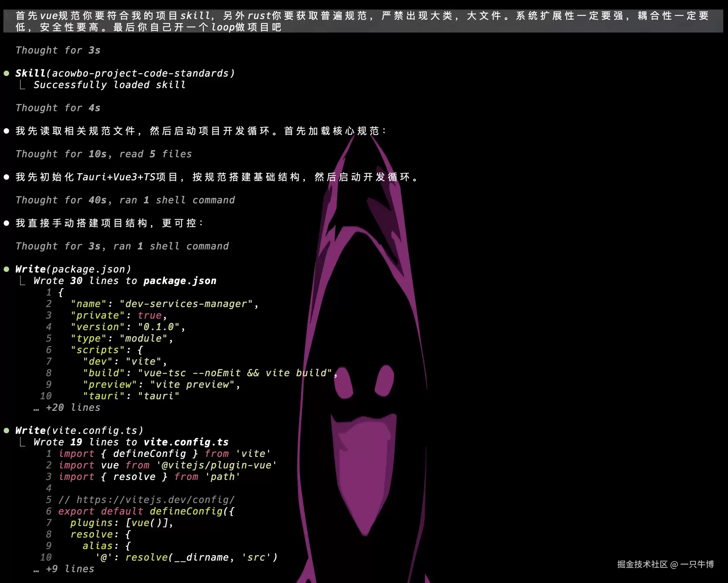
Task: Click the Skill(acowbo-project-code-standards) entry
Action: (125, 73)
